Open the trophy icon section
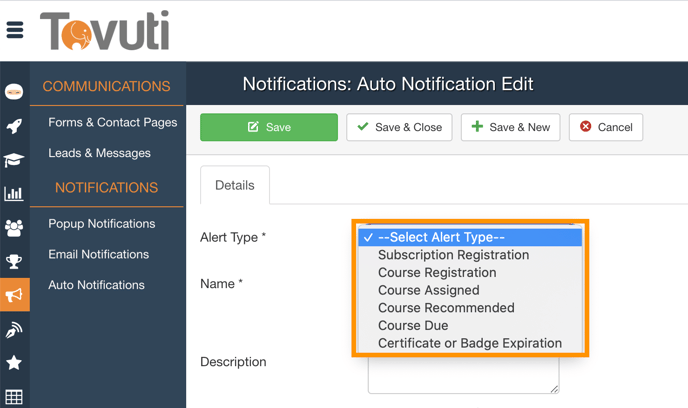The height and width of the screenshot is (408, 688). [14, 262]
